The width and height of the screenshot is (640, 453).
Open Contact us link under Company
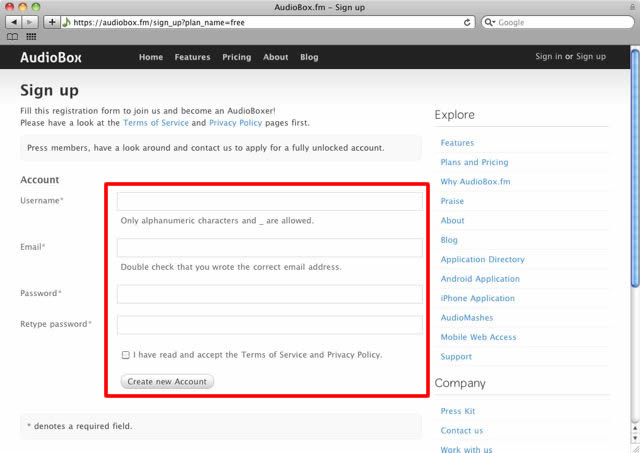point(462,431)
